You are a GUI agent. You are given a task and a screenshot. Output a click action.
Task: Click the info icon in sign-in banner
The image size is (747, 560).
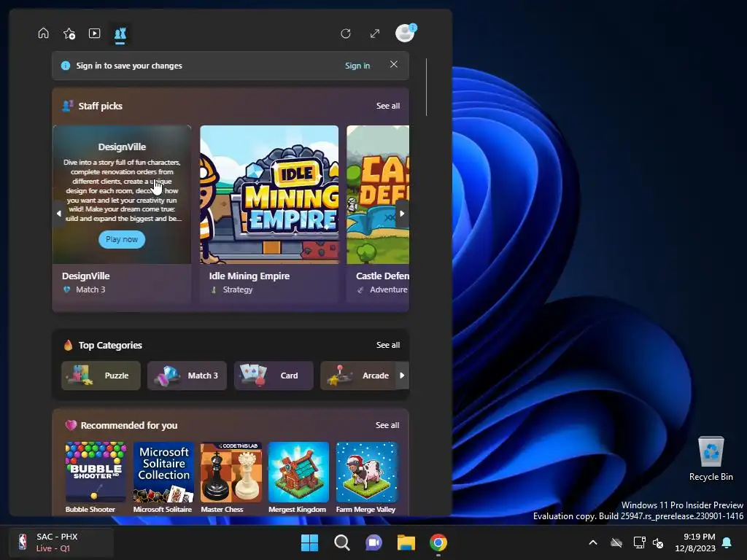pyautogui.click(x=66, y=66)
